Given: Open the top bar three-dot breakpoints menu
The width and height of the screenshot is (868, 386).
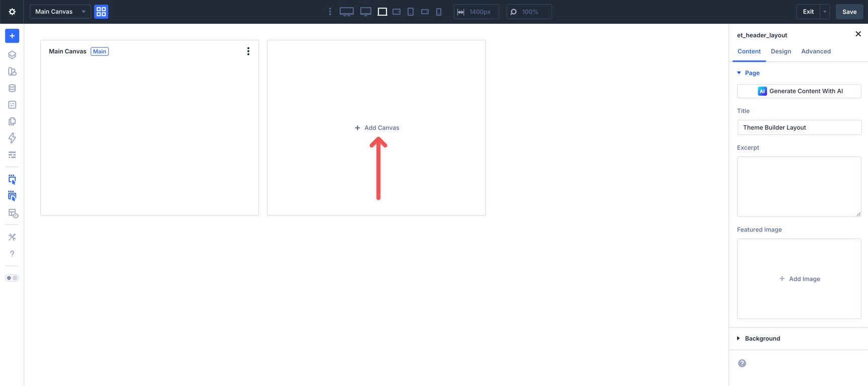Looking at the screenshot, I should click(330, 12).
